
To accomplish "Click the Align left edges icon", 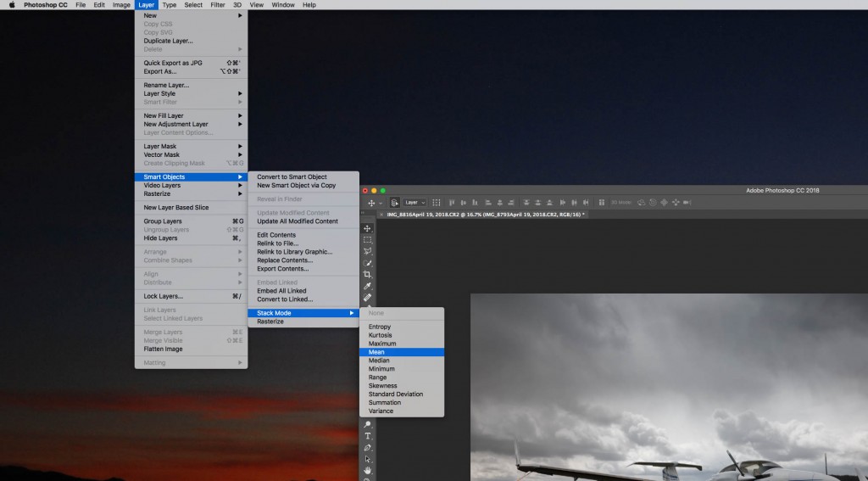I will coord(488,202).
